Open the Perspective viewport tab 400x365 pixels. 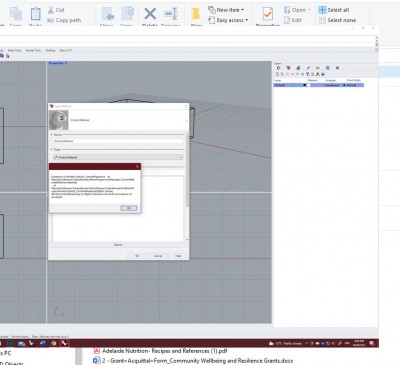click(58, 63)
